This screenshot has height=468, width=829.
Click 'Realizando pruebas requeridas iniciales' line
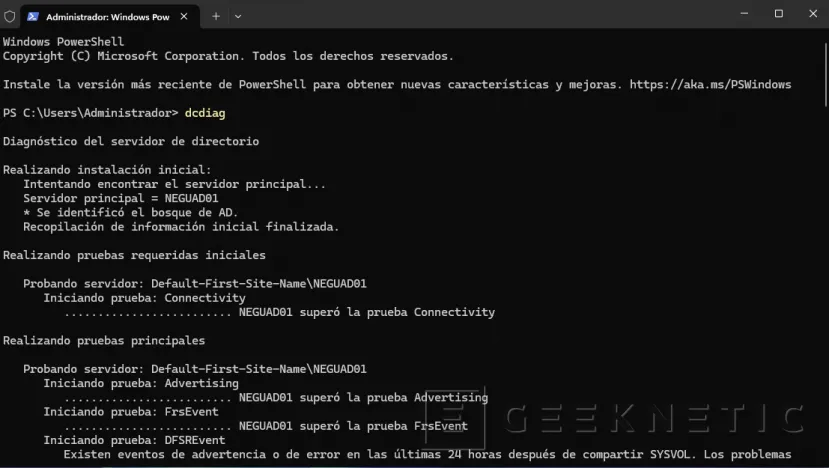(x=134, y=255)
